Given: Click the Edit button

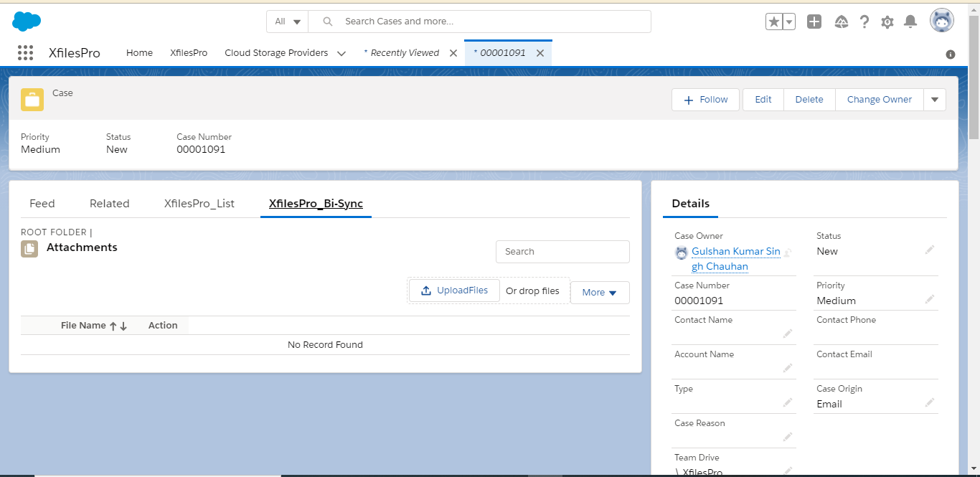Looking at the screenshot, I should point(763,100).
